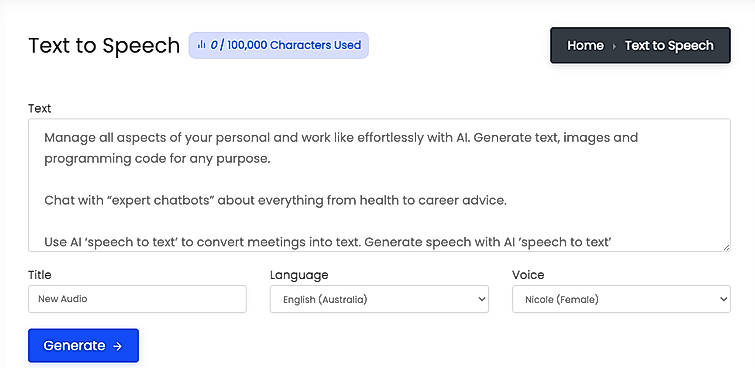
Task: Click inside the Text area
Action: pos(379,185)
